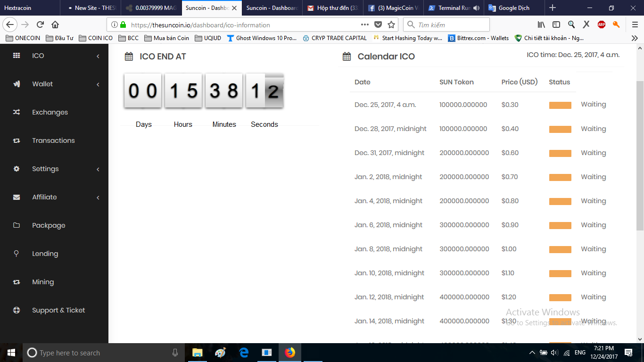Open the Firefox hamburger menu

tap(635, 25)
